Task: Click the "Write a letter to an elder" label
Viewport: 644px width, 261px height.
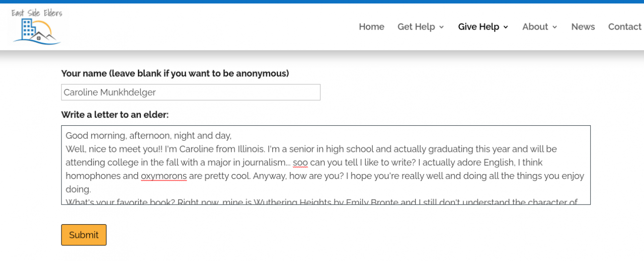Action: click(x=115, y=115)
